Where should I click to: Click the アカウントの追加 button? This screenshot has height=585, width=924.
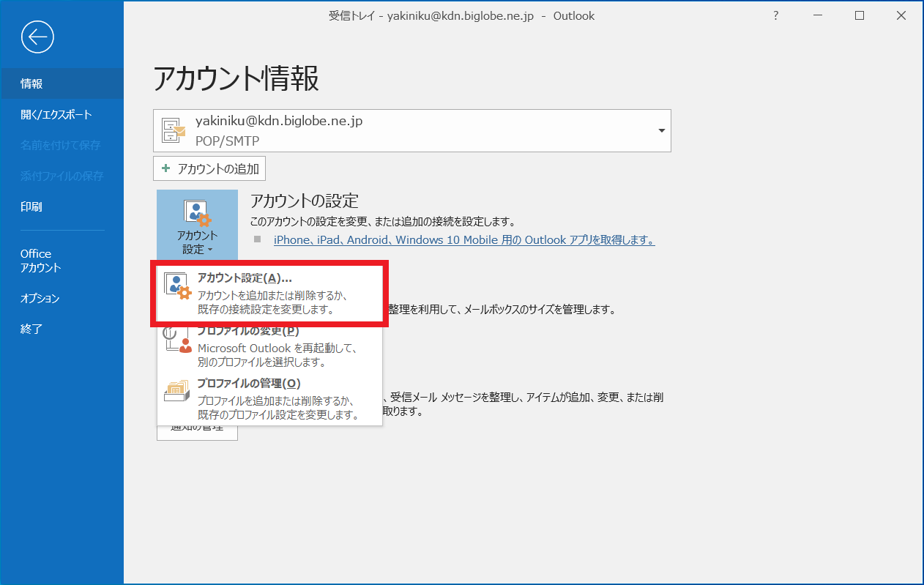(x=209, y=168)
